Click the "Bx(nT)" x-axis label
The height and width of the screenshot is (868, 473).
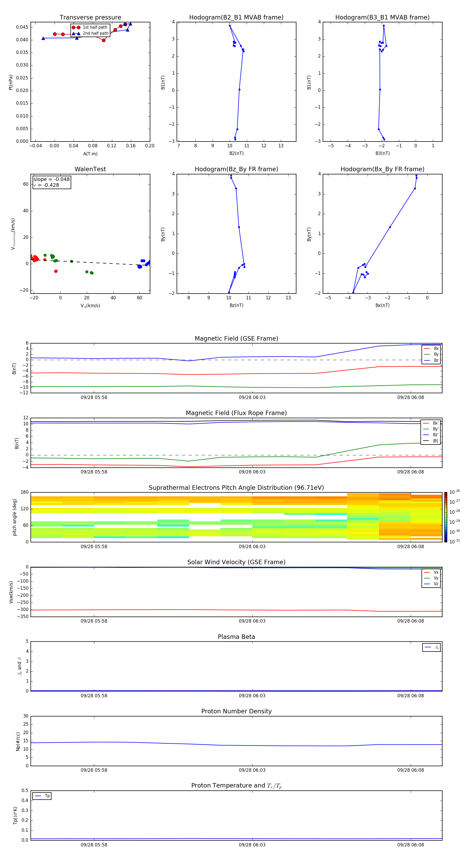pos(382,305)
